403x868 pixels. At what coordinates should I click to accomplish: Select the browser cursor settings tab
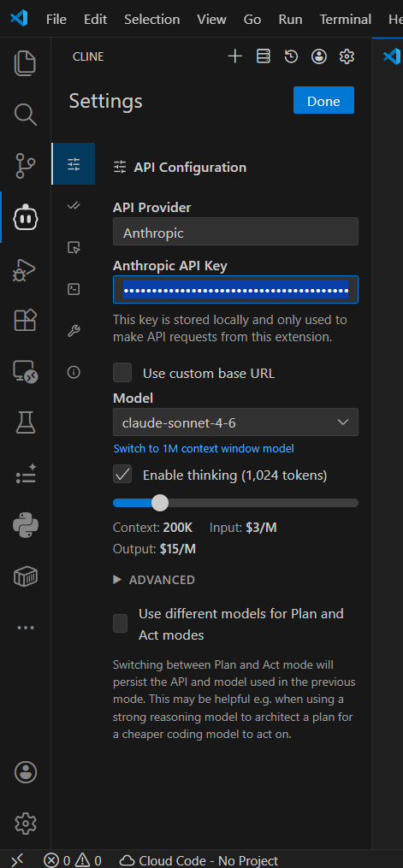[x=74, y=247]
